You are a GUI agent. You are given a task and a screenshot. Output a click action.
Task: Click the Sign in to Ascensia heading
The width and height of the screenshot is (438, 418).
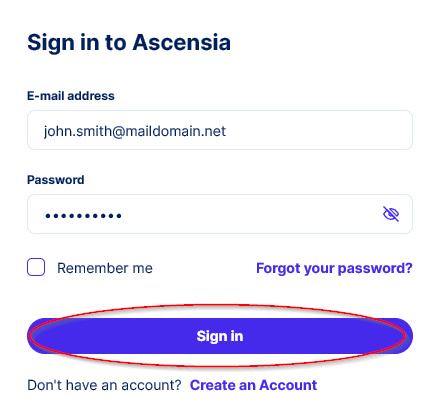tap(129, 43)
